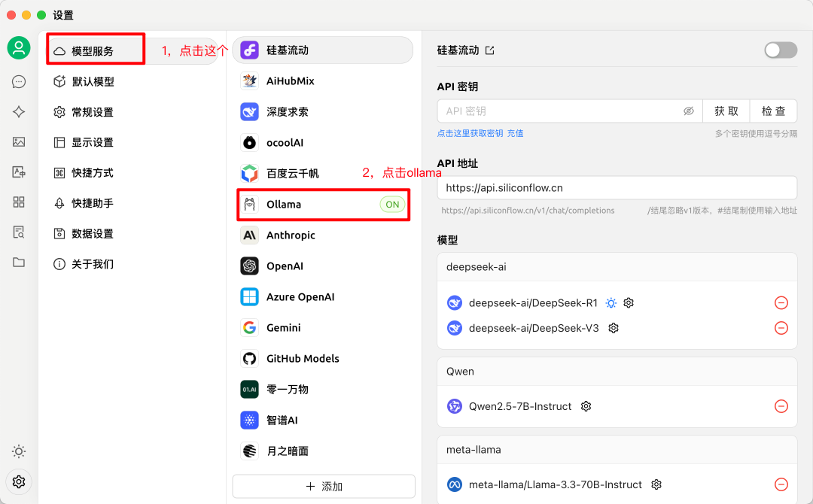Remove the deepseek-ai/DeepSeek-V3 model
813x504 pixels.
point(781,328)
